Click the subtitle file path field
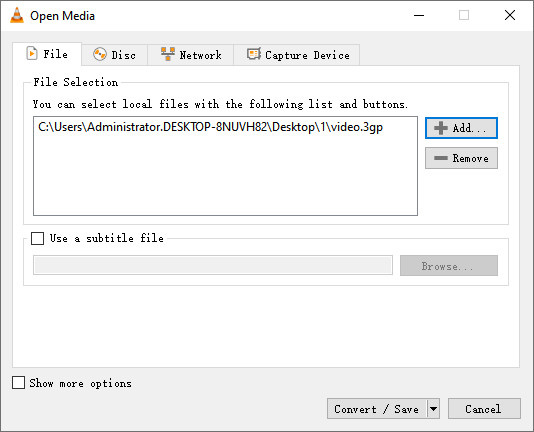This screenshot has height=432, width=534. [213, 265]
